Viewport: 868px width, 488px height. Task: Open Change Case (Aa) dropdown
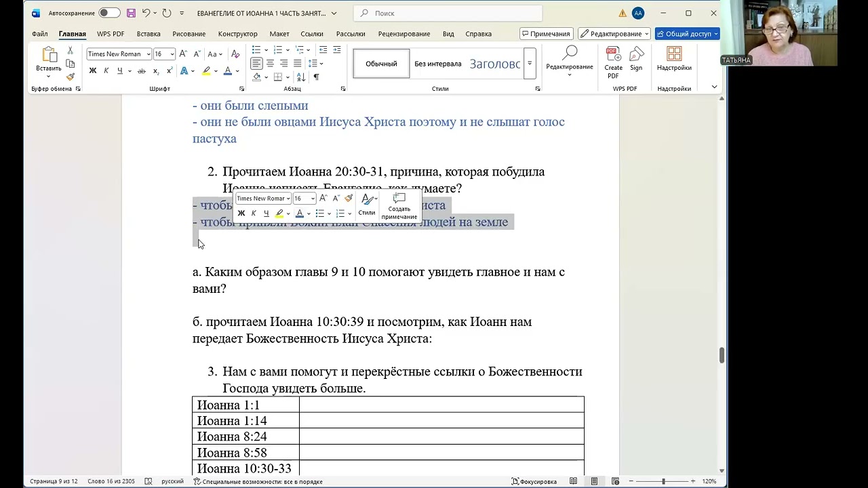215,54
